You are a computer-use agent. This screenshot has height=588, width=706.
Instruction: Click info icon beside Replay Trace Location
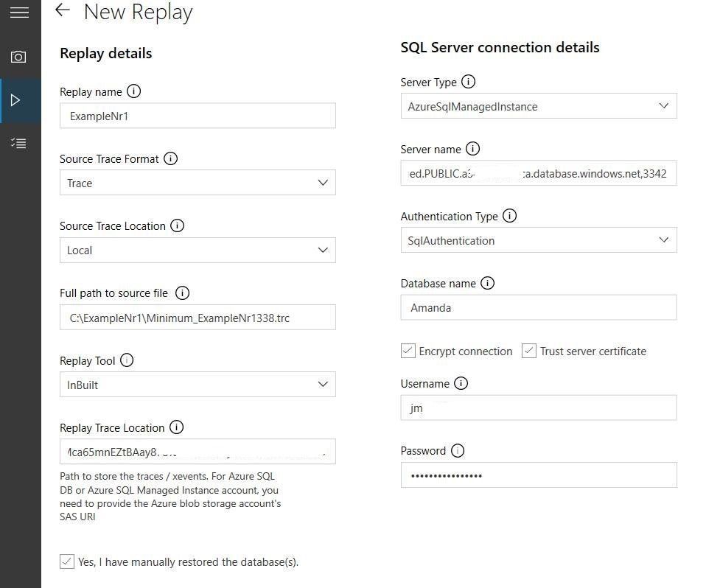pyautogui.click(x=176, y=427)
